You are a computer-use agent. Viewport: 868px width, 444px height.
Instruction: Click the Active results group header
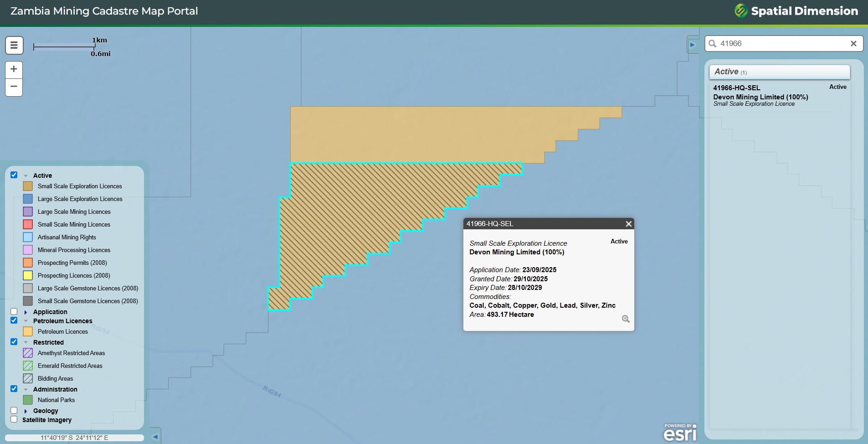coord(779,72)
